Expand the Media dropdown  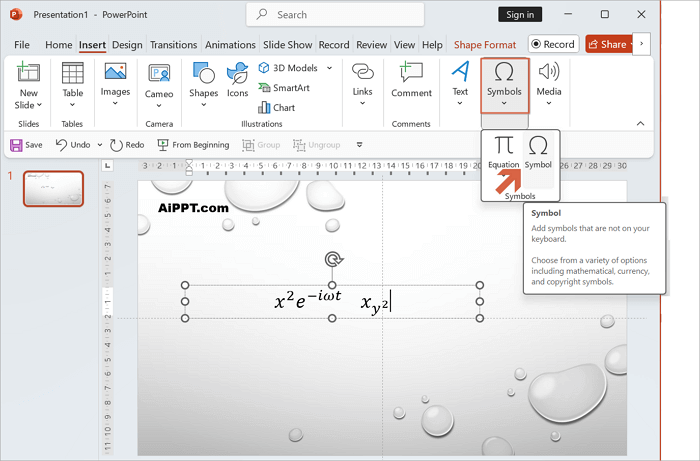tap(548, 104)
